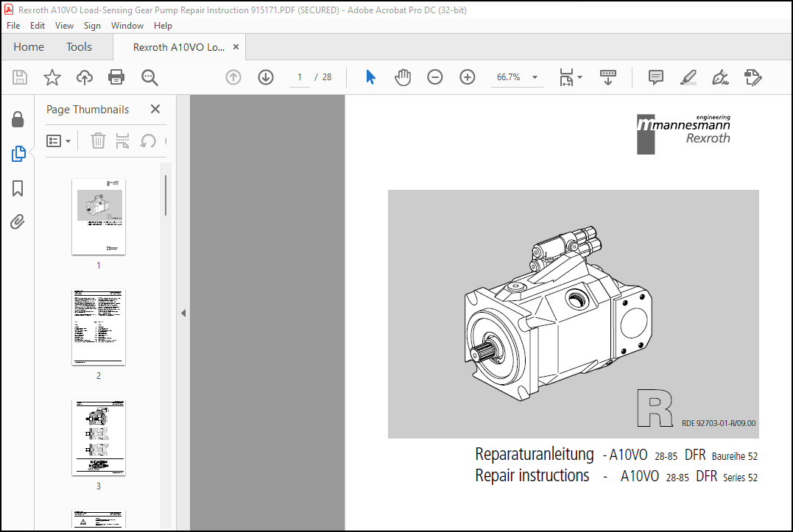793x532 pixels.
Task: Zoom in with plus button
Action: tap(468, 77)
